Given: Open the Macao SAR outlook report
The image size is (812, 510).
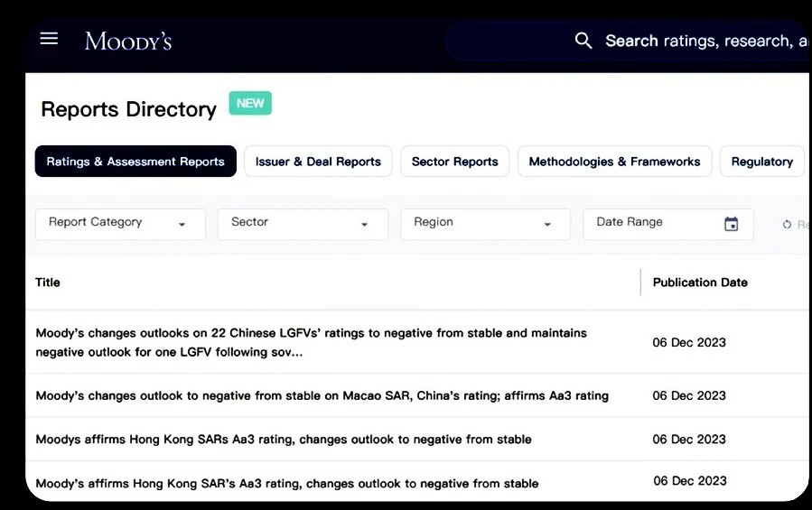Looking at the screenshot, I should pyautogui.click(x=322, y=395).
